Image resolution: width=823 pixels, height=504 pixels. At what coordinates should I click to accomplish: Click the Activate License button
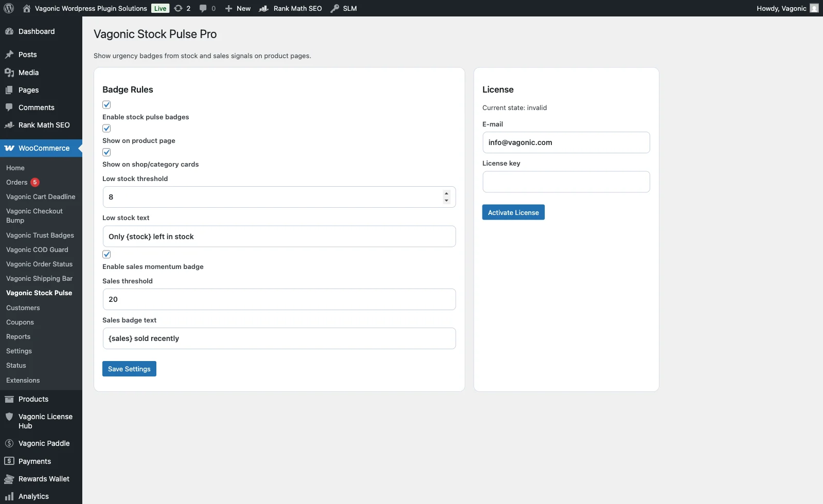point(513,212)
